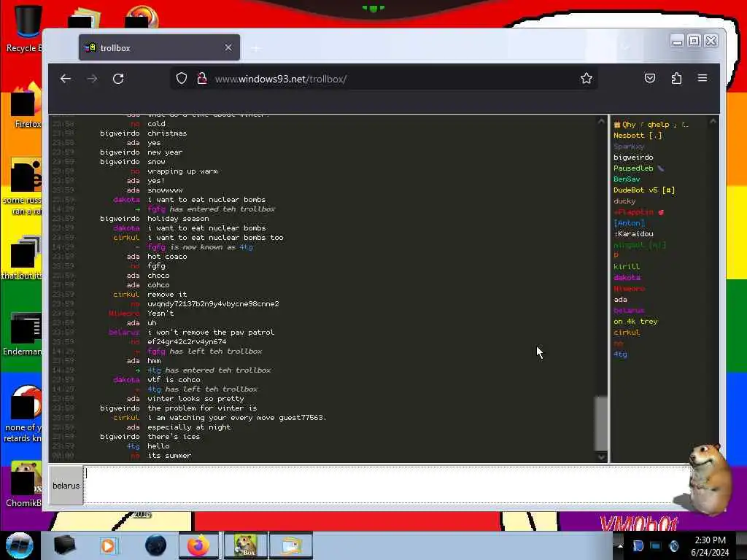The height and width of the screenshot is (560, 747).
Task: Click chat scrollbar down arrow
Action: 601,457
